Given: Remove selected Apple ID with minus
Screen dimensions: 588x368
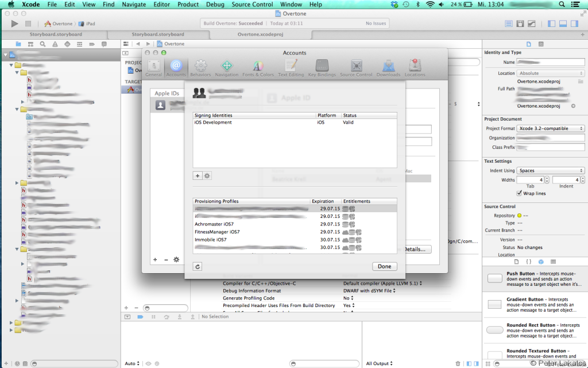Looking at the screenshot, I should click(166, 259).
